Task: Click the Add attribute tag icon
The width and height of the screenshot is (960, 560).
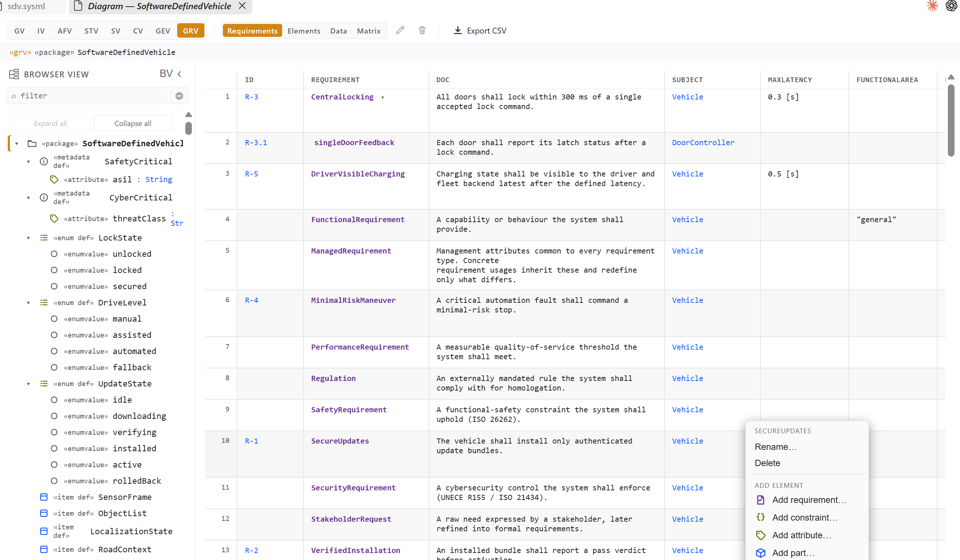Action: [760, 535]
